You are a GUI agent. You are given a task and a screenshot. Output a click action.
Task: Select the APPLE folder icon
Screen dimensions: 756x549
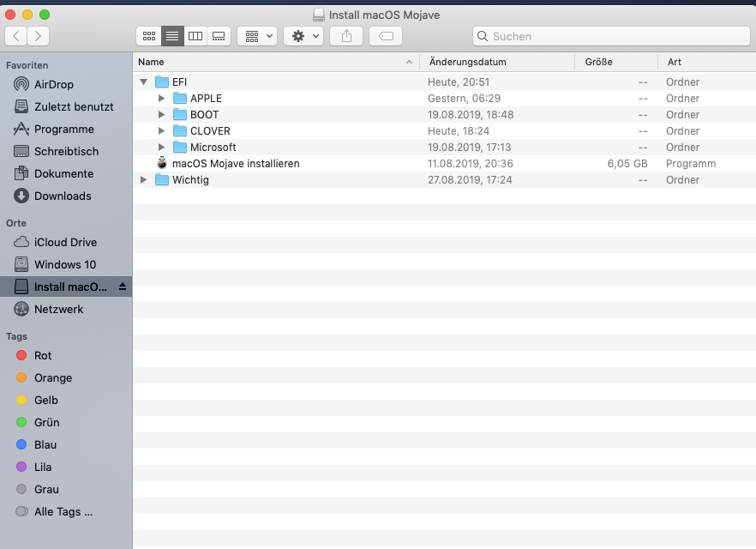180,99
